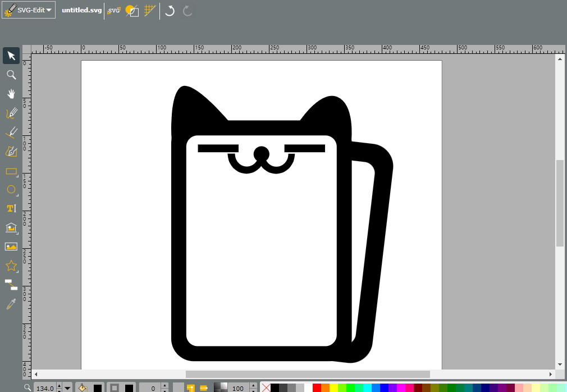This screenshot has height=392, width=567.
Task: Select the freehand Pencil tool
Action: pos(11,113)
